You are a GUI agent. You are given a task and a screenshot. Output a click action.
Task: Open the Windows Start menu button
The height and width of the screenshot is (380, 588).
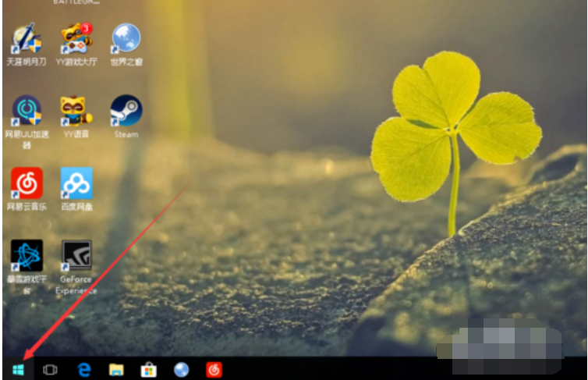tap(17, 369)
